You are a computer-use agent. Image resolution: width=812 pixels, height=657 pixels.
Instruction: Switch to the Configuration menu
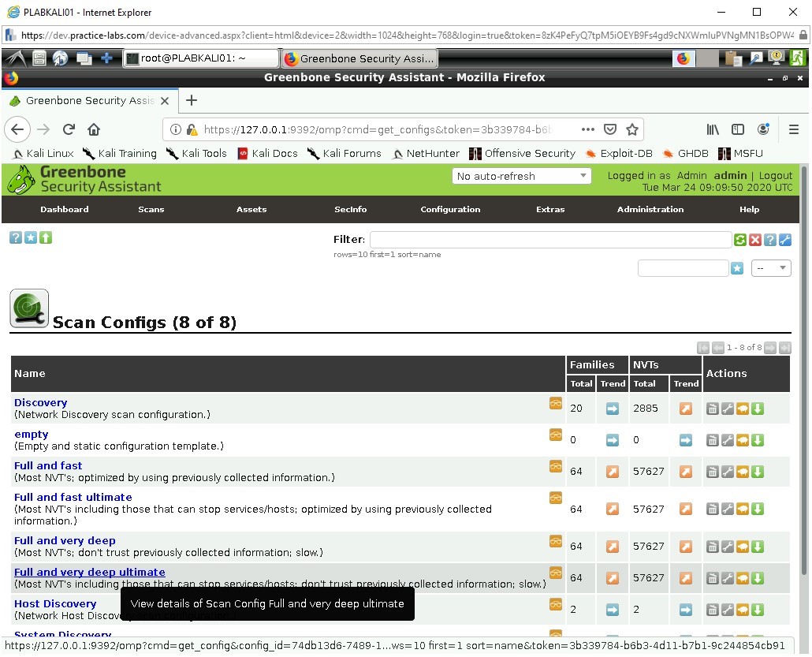coord(450,210)
